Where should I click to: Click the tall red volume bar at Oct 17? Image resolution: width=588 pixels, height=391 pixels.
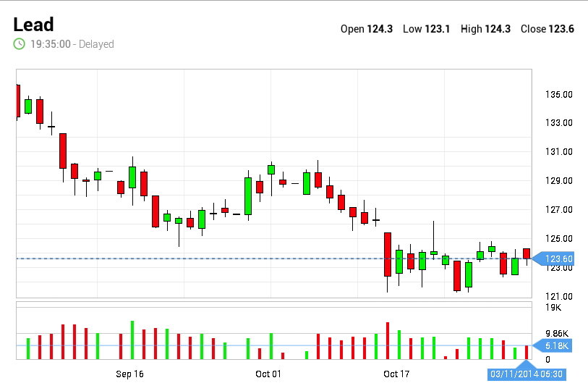388,340
